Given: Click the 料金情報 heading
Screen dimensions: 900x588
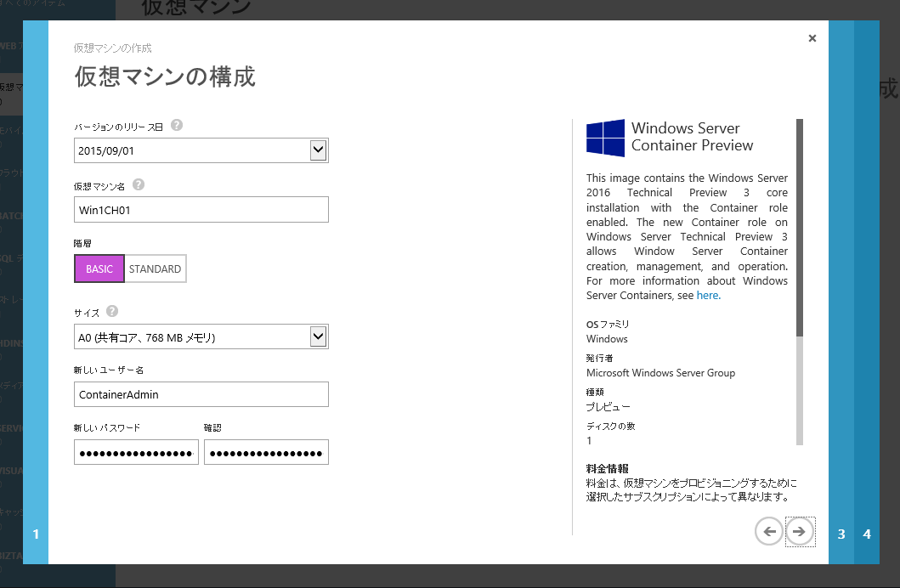Looking at the screenshot, I should tap(608, 469).
